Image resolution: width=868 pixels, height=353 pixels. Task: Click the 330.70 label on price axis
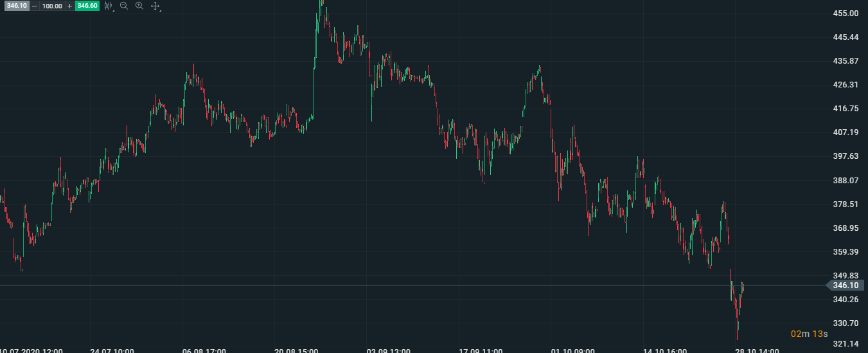[x=846, y=323]
